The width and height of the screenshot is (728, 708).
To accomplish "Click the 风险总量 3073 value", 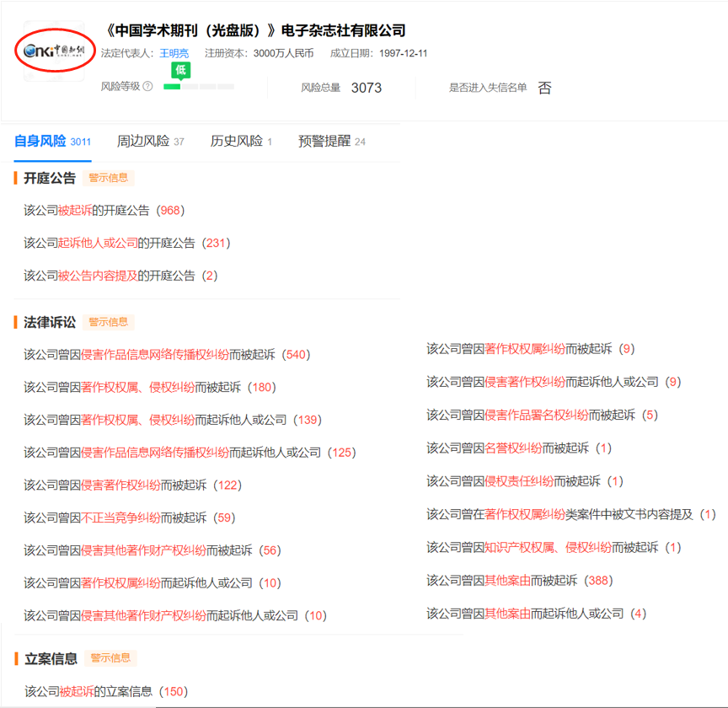I will click(366, 88).
